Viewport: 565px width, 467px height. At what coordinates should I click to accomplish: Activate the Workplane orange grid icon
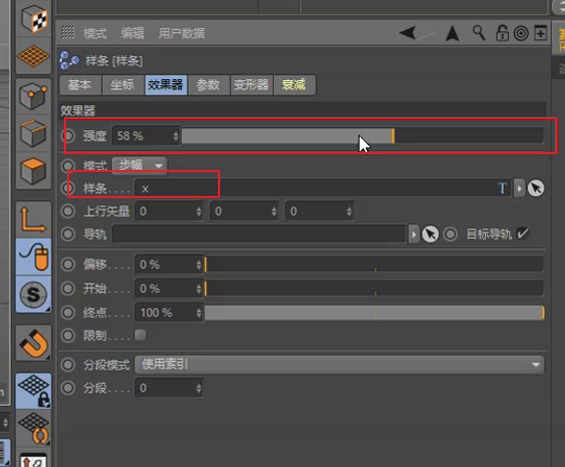tap(33, 56)
